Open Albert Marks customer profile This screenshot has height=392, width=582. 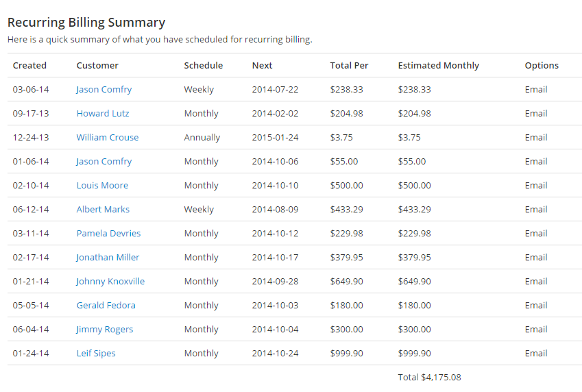coord(103,210)
